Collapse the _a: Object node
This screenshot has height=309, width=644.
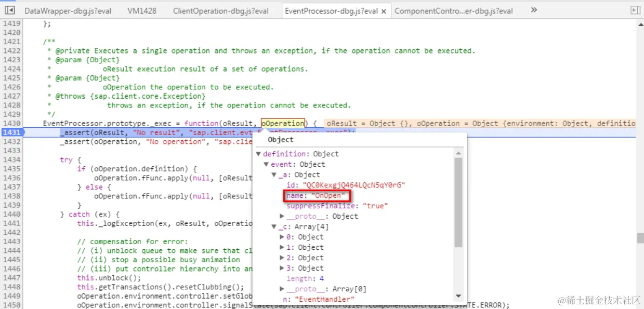coord(274,175)
